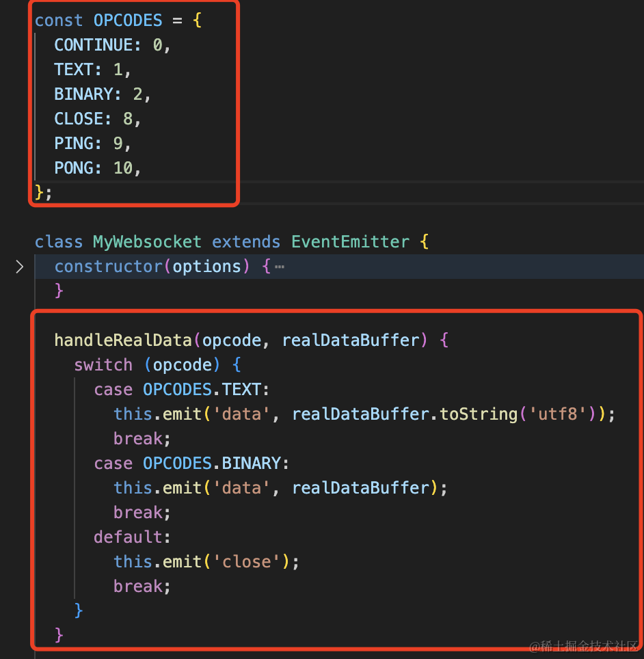Click the switch keyword
This screenshot has width=644, height=659.
tap(103, 365)
